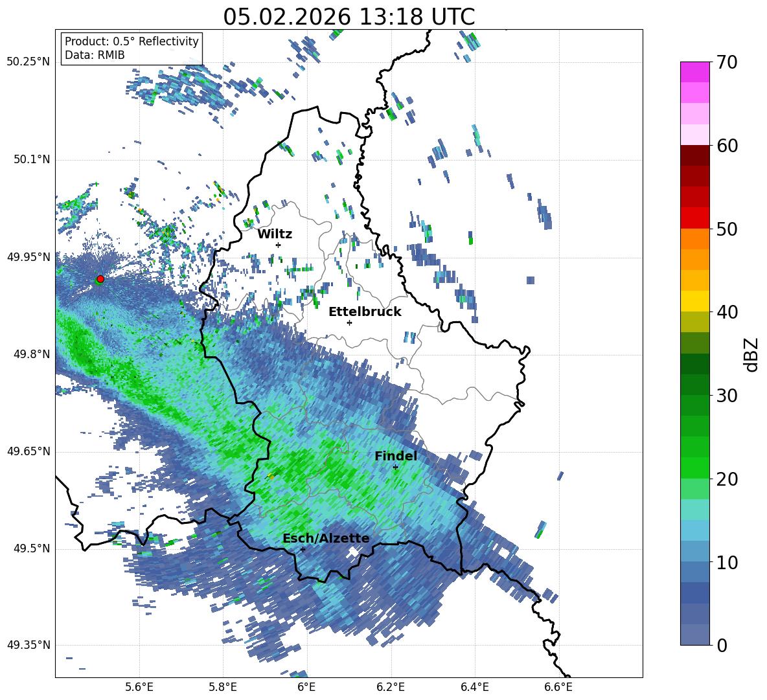This screenshot has width=767, height=700.
Task: Click the Findel station label
Action: pos(396,456)
